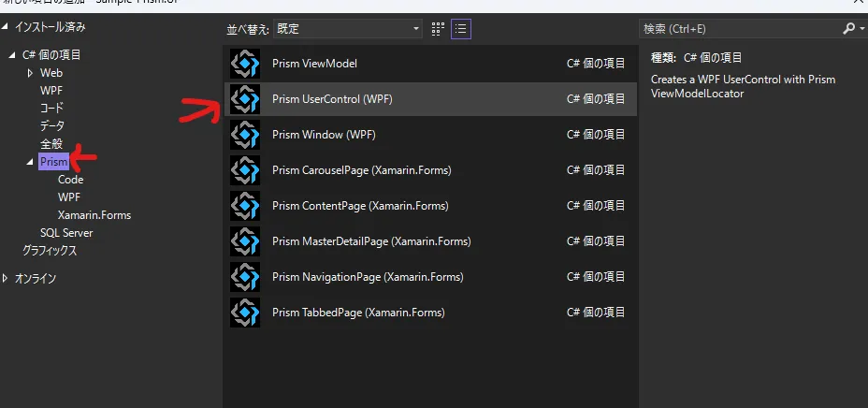Select Prism ViewModel template

[429, 64]
